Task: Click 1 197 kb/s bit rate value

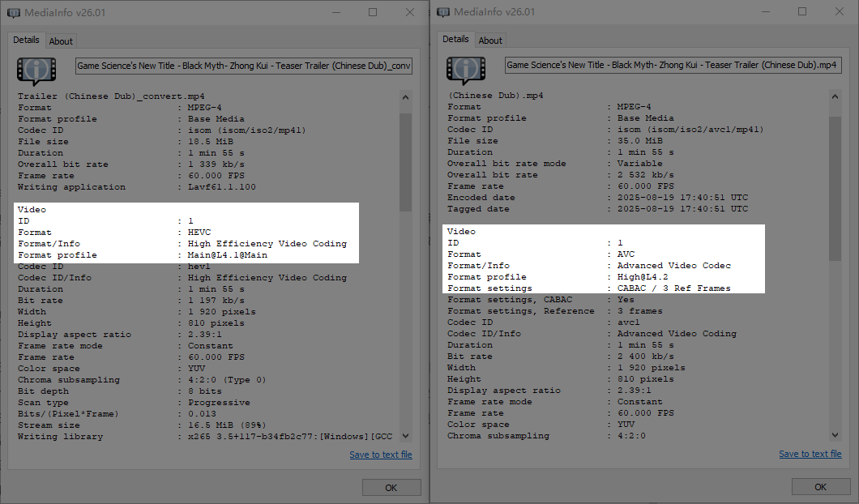Action: pyautogui.click(x=216, y=301)
